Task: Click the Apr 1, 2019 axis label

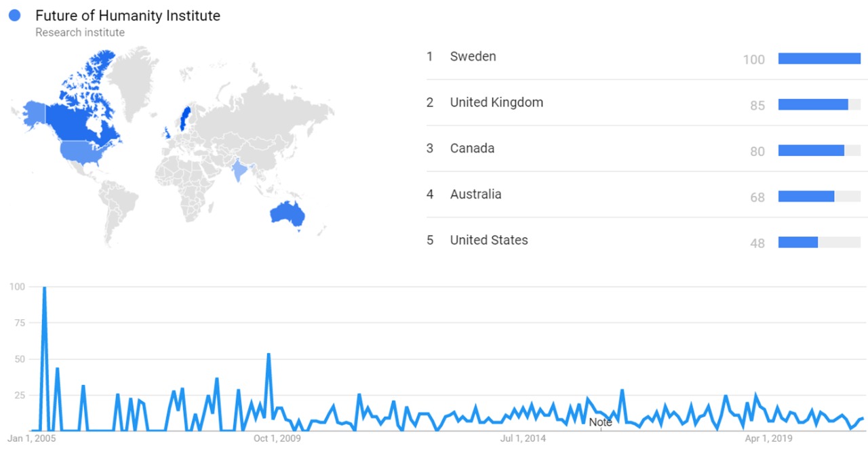Action: [768, 438]
